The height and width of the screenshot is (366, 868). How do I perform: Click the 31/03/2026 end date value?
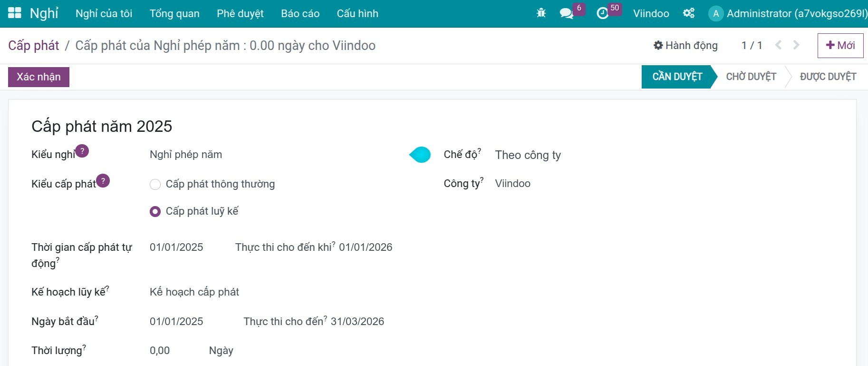357,321
